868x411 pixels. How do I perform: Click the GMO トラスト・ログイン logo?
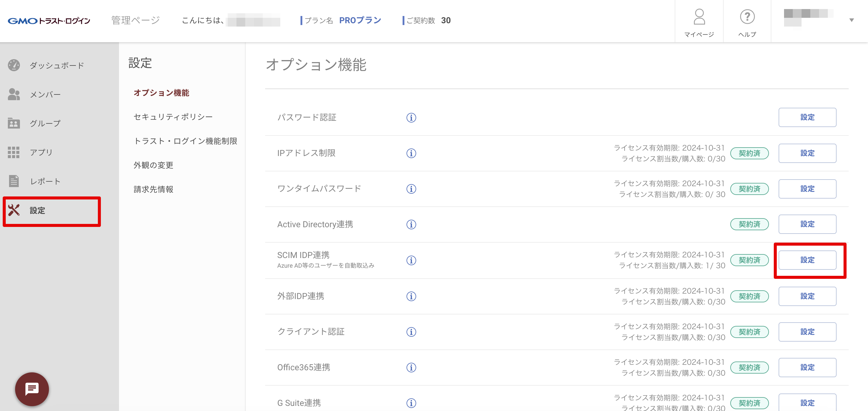[x=49, y=21]
